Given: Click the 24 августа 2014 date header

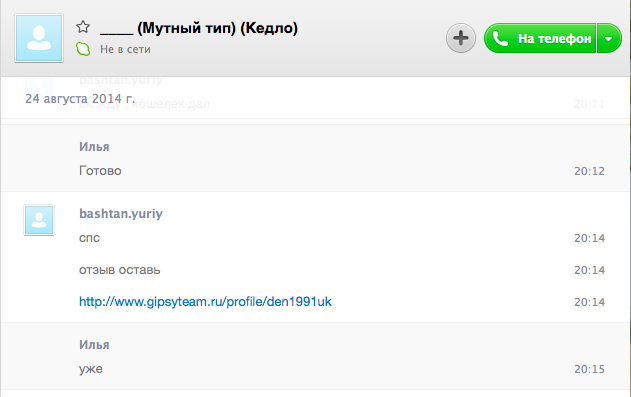Looking at the screenshot, I should point(80,99).
